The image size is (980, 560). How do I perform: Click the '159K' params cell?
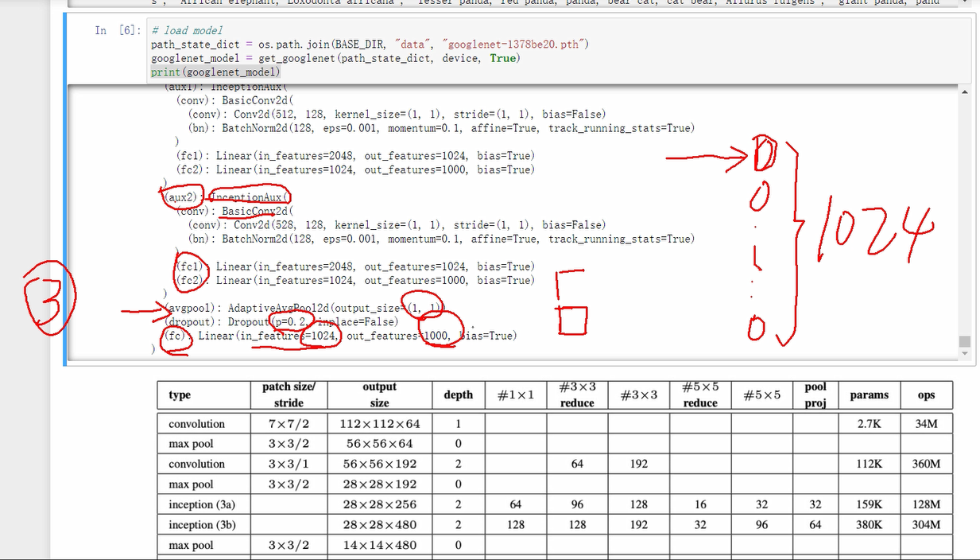(x=869, y=504)
